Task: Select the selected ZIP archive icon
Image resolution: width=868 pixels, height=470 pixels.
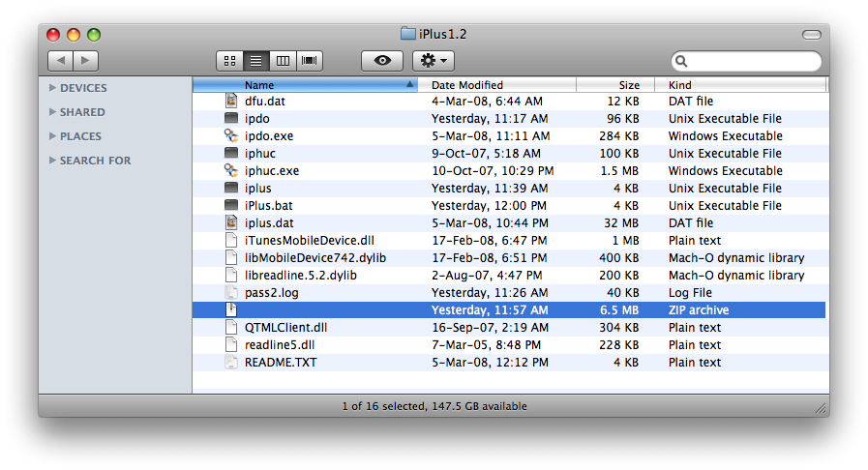Action: point(231,310)
